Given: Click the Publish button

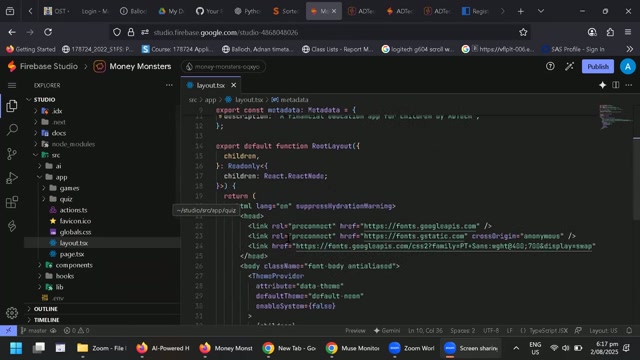Looking at the screenshot, I should [x=598, y=67].
